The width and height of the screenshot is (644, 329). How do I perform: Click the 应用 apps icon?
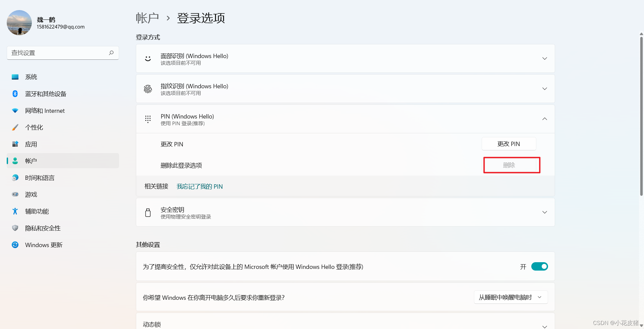point(15,144)
